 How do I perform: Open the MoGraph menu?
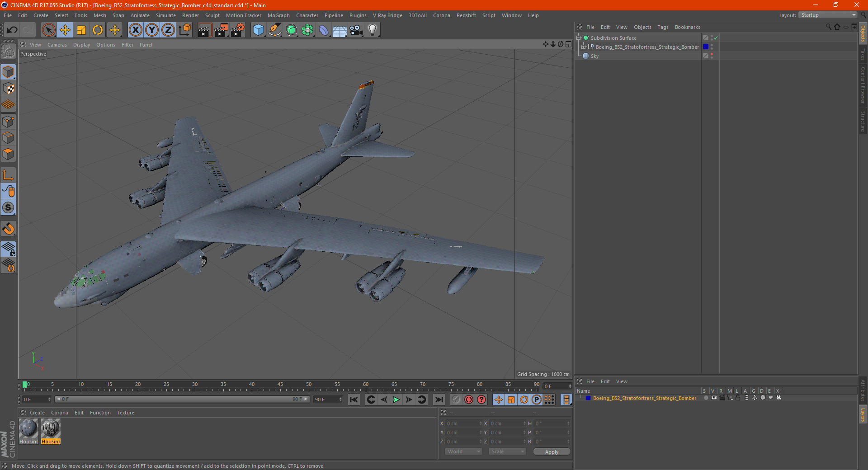tap(278, 15)
